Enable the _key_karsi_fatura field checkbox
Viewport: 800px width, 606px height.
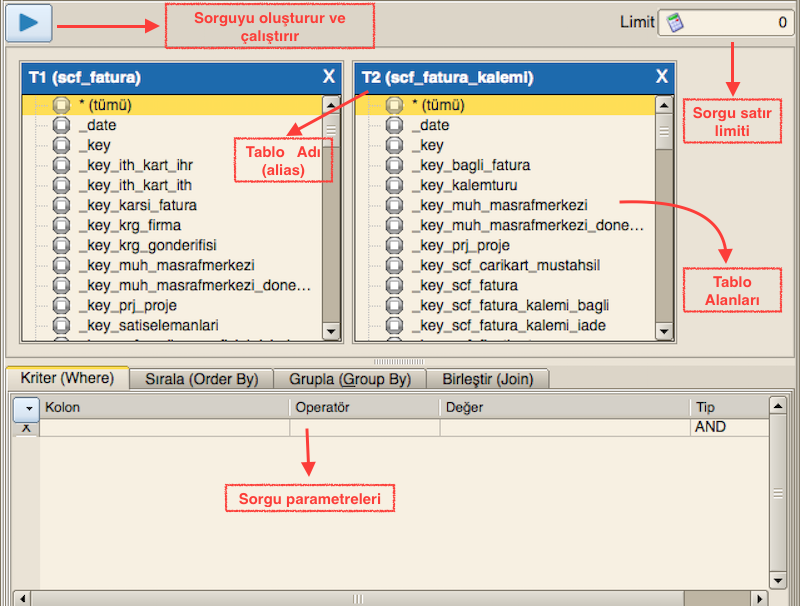click(61, 205)
